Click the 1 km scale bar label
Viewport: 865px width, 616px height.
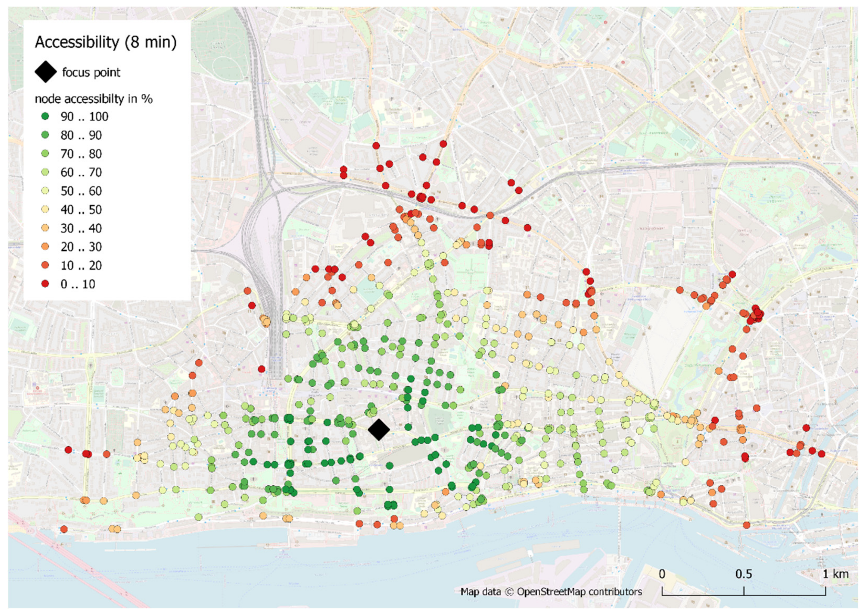coord(835,574)
